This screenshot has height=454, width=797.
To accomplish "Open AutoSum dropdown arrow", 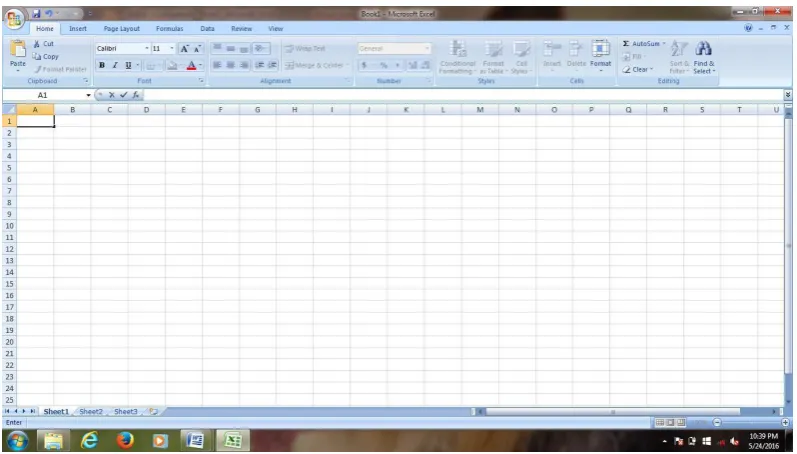I will (664, 44).
